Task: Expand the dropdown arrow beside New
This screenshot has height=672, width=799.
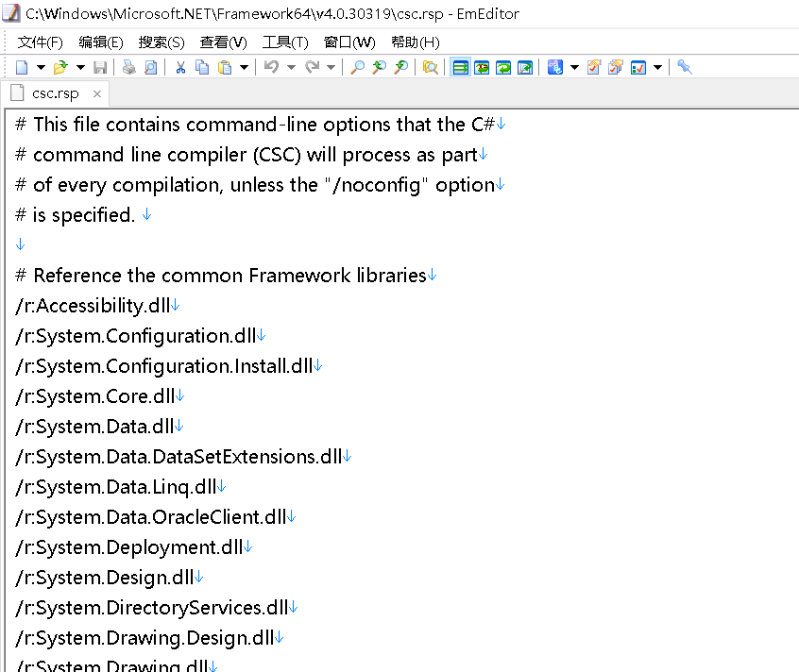Action: (x=41, y=67)
